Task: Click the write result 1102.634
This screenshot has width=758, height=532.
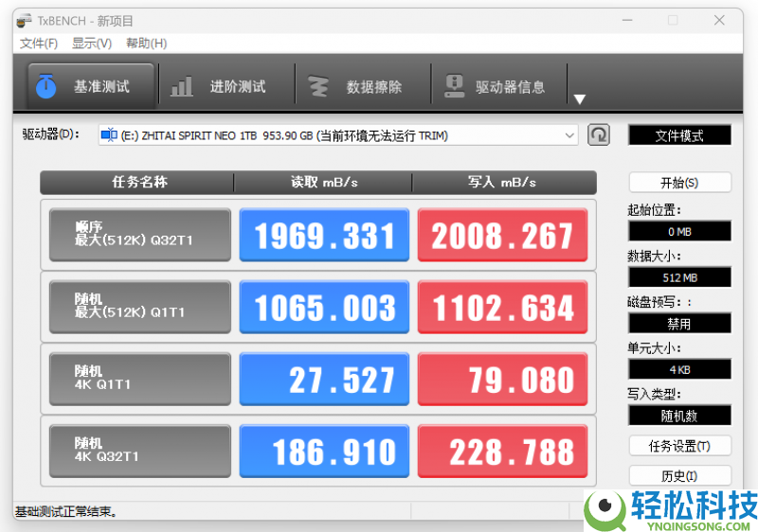Action: pyautogui.click(x=502, y=307)
